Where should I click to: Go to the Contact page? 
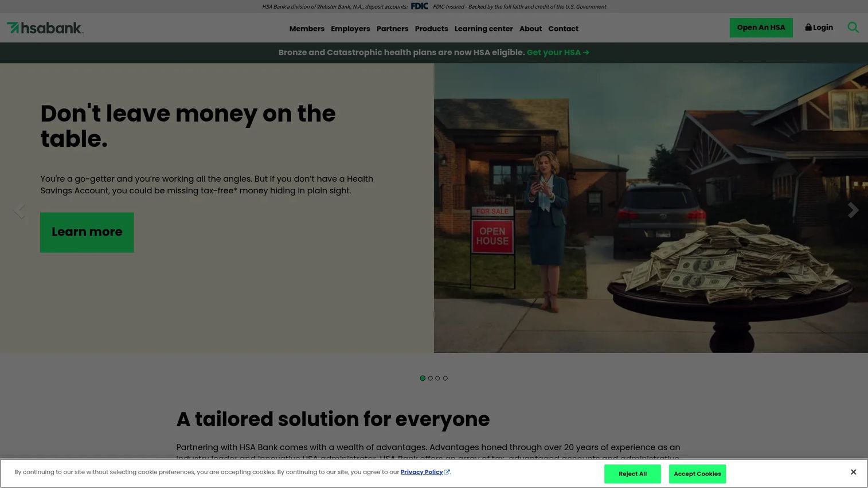(563, 29)
